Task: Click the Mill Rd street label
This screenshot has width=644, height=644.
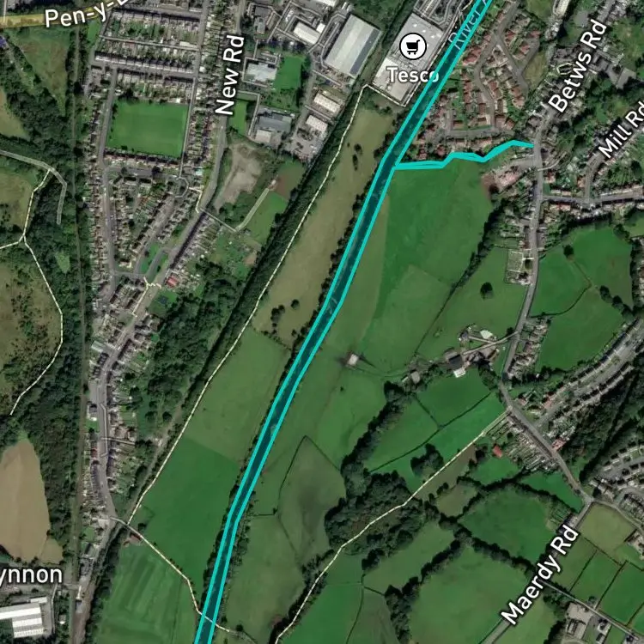Action: click(x=622, y=129)
